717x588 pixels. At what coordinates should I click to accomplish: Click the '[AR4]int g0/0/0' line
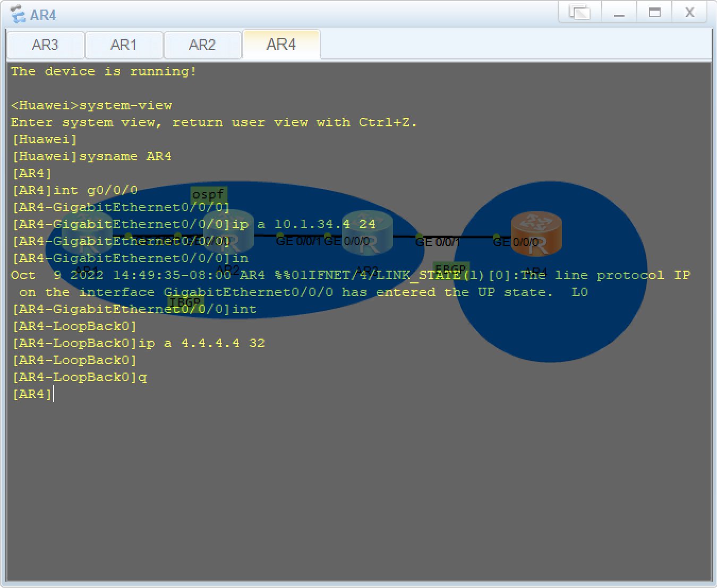click(75, 191)
